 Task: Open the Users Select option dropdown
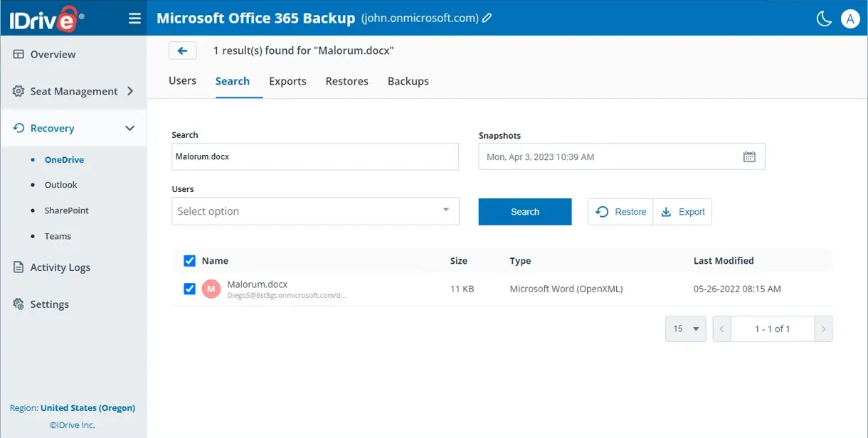pos(315,211)
